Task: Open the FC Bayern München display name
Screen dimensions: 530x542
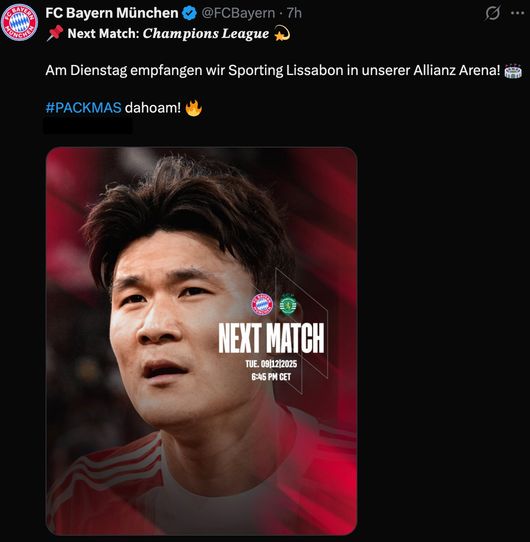Action: [112, 13]
